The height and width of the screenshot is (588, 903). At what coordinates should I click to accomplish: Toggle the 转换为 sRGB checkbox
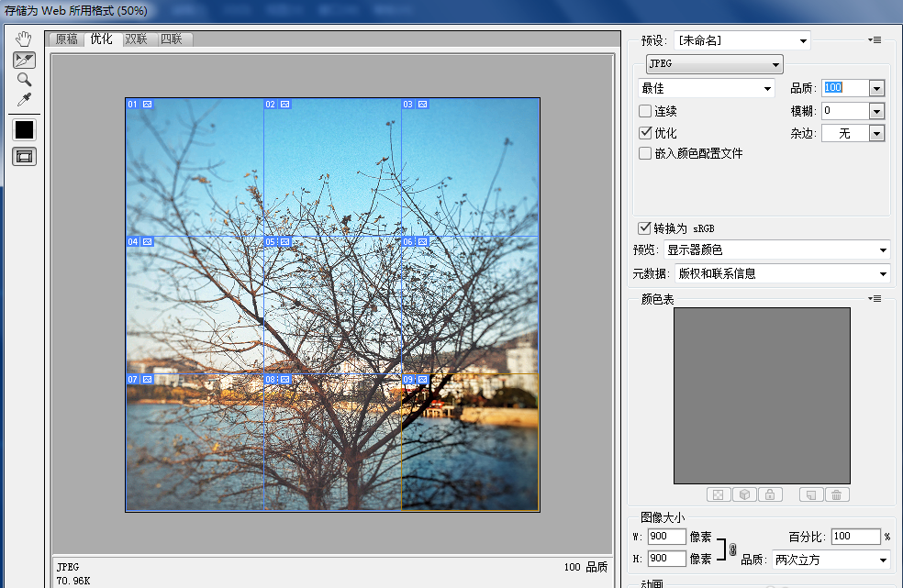coord(644,228)
